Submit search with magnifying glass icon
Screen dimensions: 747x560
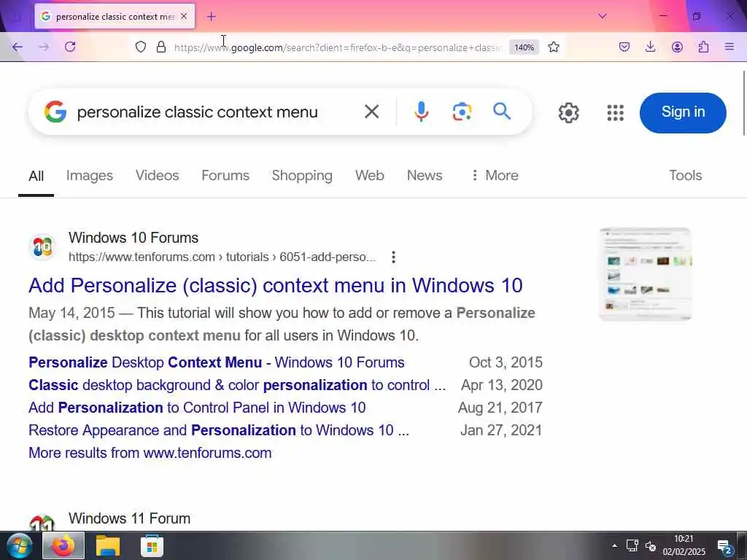(x=502, y=112)
